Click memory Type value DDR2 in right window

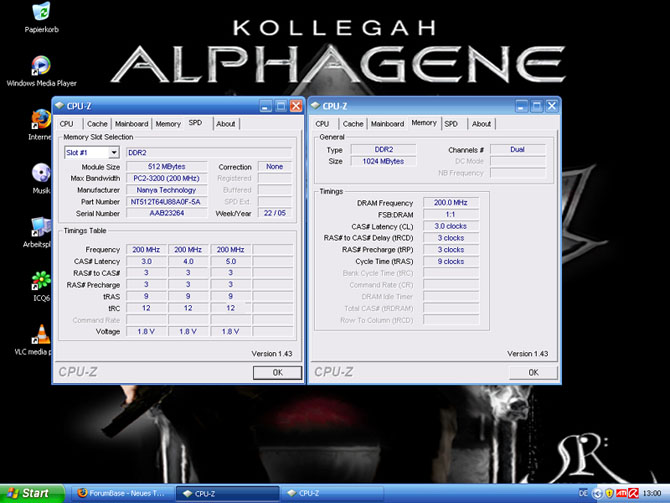coord(383,150)
